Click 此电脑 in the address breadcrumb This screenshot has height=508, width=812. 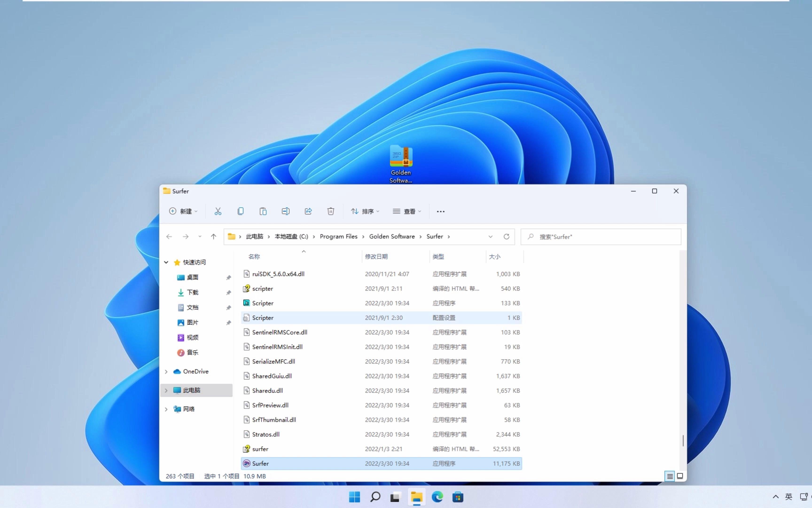[255, 237]
